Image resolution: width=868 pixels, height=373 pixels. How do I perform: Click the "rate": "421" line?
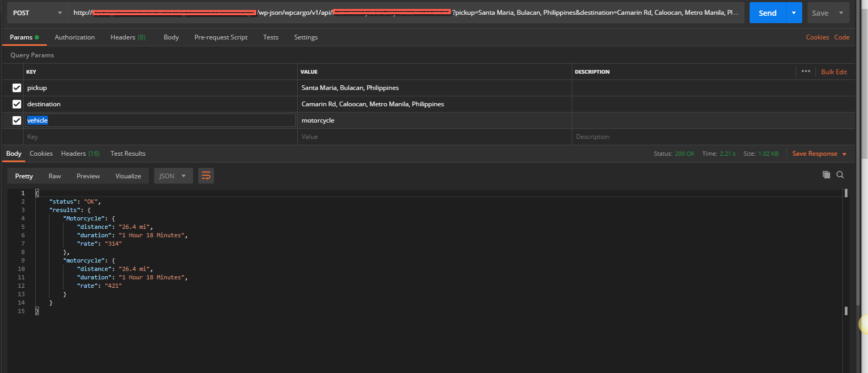pyautogui.click(x=99, y=286)
